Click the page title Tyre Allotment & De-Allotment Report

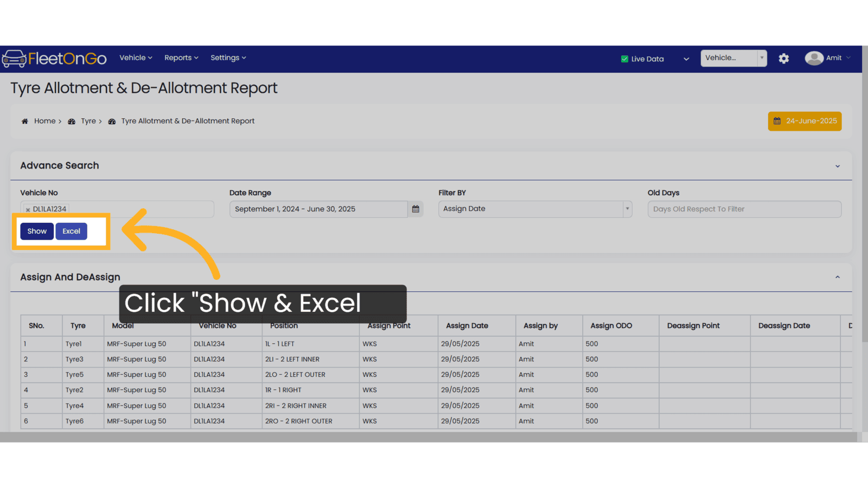click(x=144, y=88)
